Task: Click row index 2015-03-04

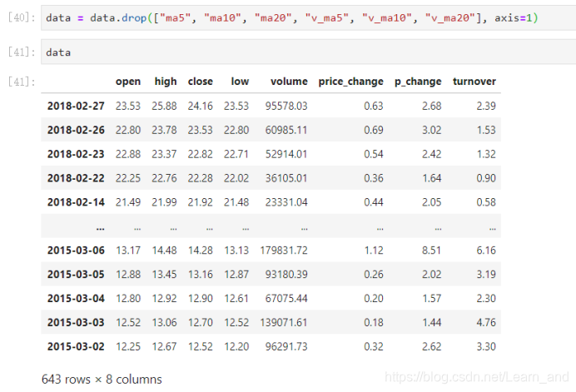Action: [x=76, y=299]
